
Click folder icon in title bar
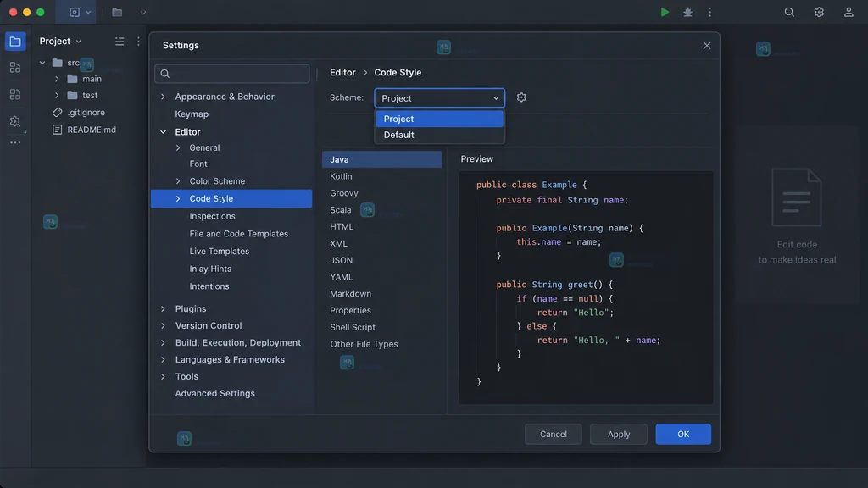pos(117,12)
